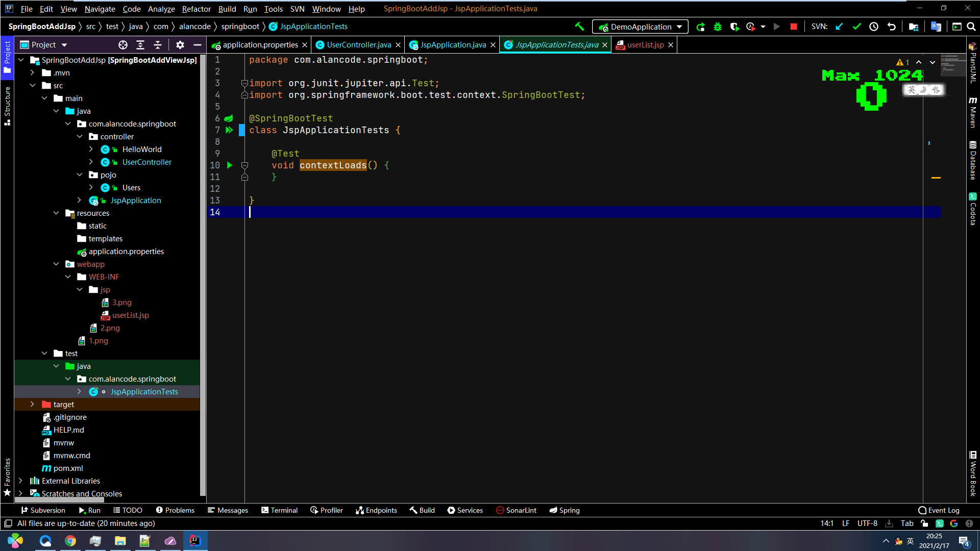This screenshot has height=551, width=980.
Task: Click Collapse All in Project panel
Action: pyautogui.click(x=158, y=45)
